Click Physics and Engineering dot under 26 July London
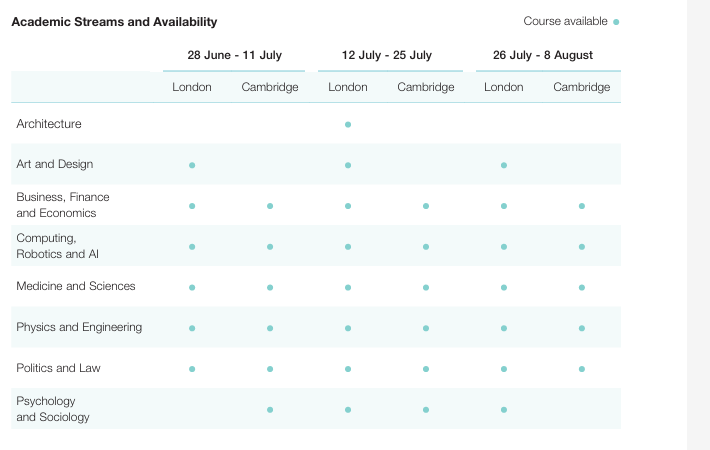This screenshot has height=450, width=710. click(x=504, y=328)
